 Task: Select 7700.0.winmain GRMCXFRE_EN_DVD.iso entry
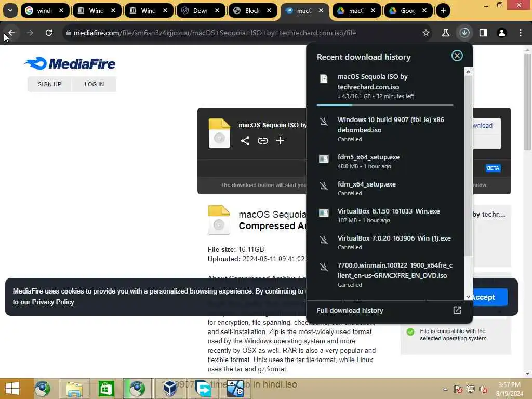pos(385,274)
